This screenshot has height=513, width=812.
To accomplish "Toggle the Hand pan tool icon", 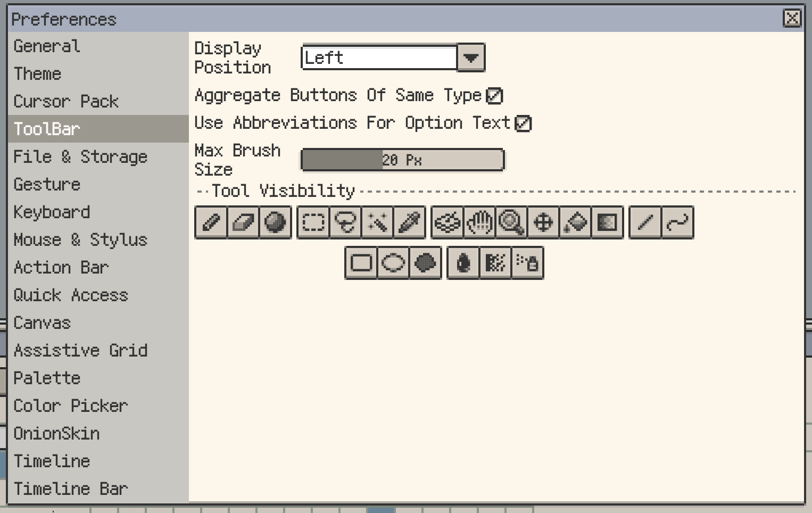I will 479,222.
